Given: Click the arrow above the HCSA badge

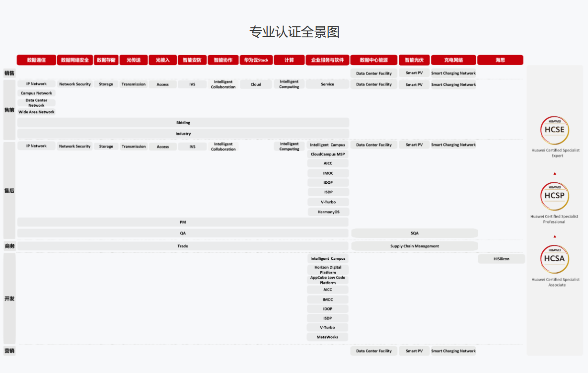Looking at the screenshot, I should (x=555, y=237).
